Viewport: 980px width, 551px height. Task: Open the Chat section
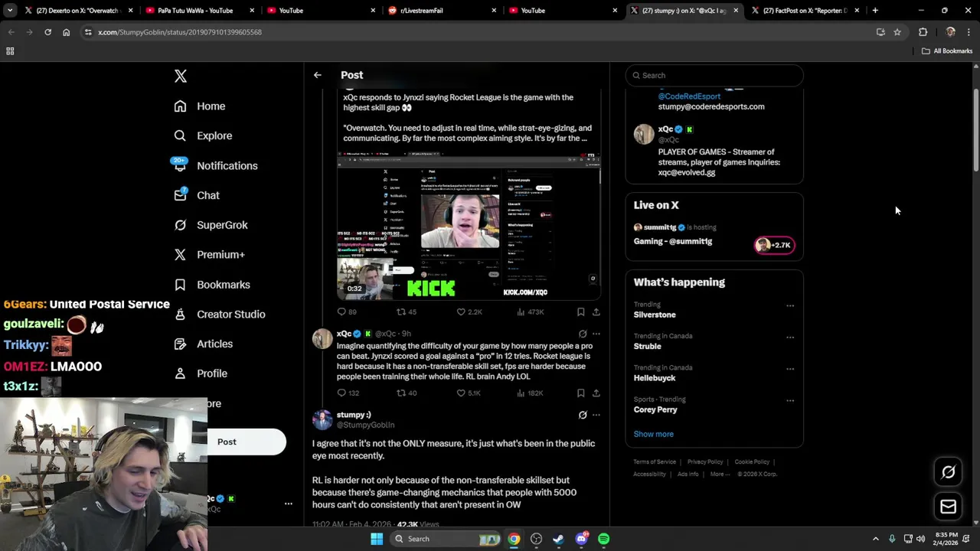pos(197,195)
